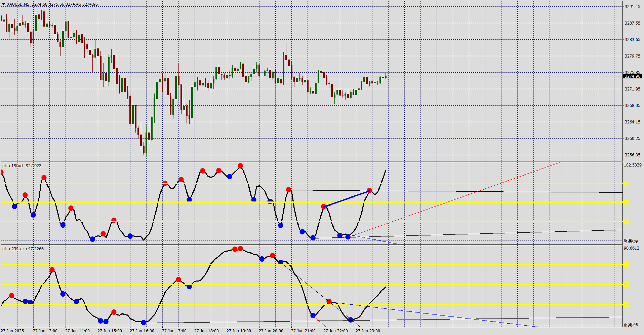This screenshot has width=644, height=335.
Task: Select the yellow 50 level tag in o23Stoch panel
Action: click(x=626, y=285)
